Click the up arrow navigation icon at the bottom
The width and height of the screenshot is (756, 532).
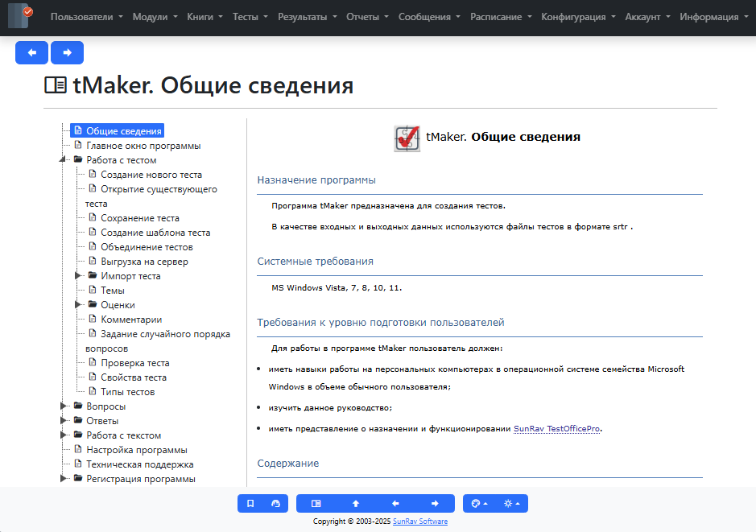pyautogui.click(x=356, y=503)
